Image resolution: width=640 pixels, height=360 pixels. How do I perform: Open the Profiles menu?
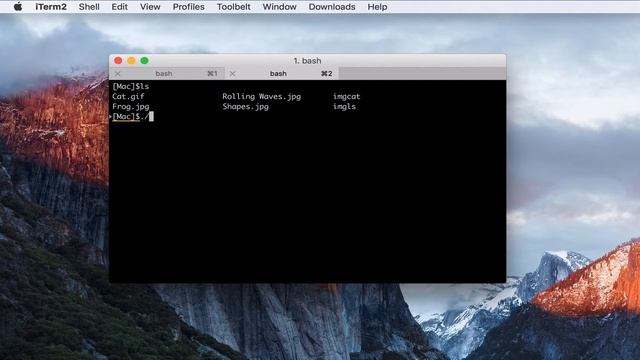(x=189, y=7)
